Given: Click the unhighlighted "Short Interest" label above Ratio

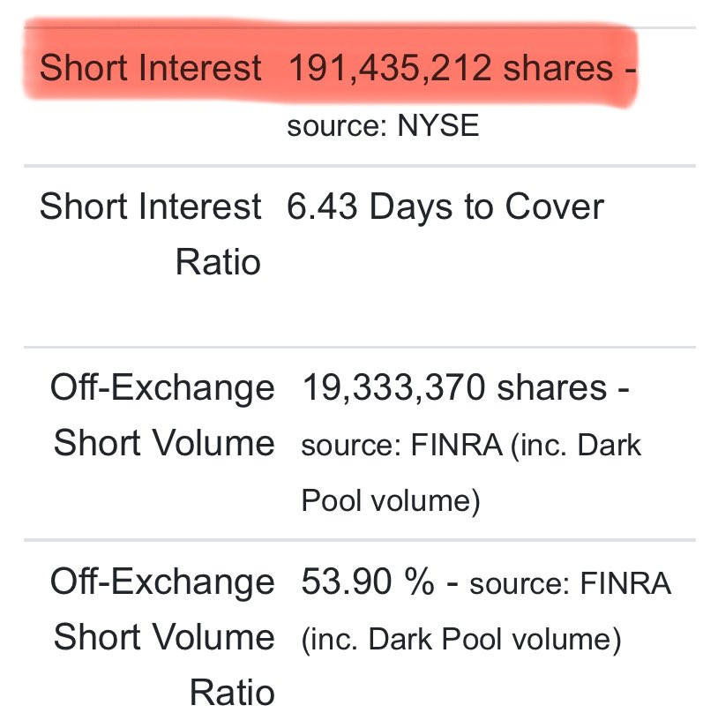Looking at the screenshot, I should (150, 206).
